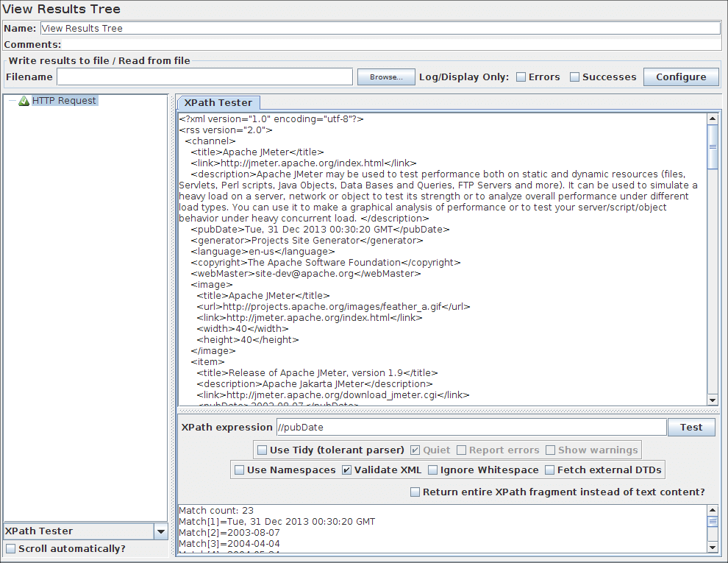Open the XPath Tester renderer dropdown

(x=161, y=531)
